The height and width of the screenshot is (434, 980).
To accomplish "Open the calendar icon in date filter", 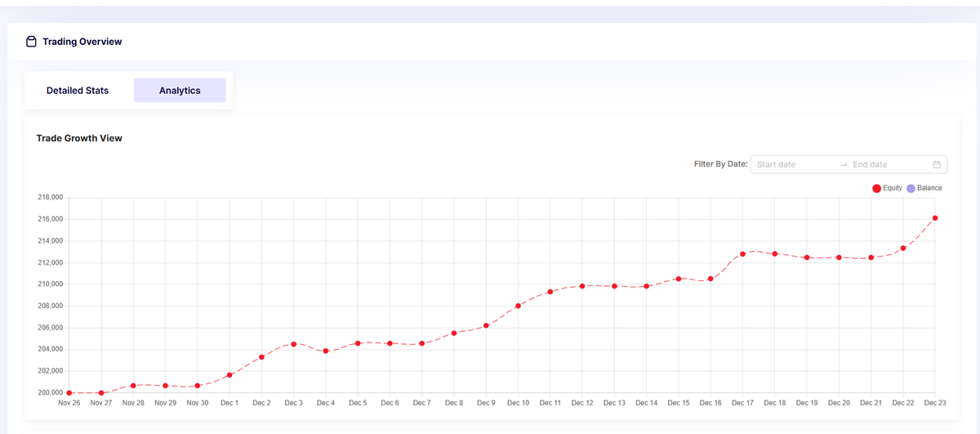I will click(937, 164).
